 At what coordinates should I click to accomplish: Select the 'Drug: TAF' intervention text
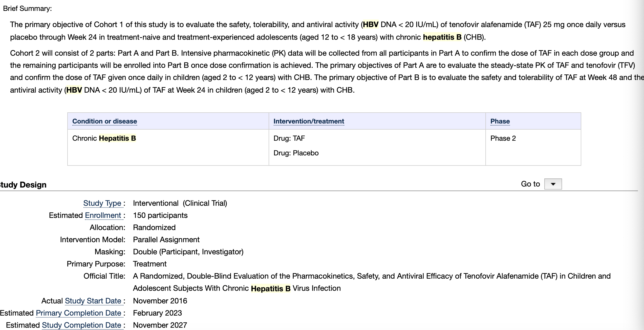point(289,138)
